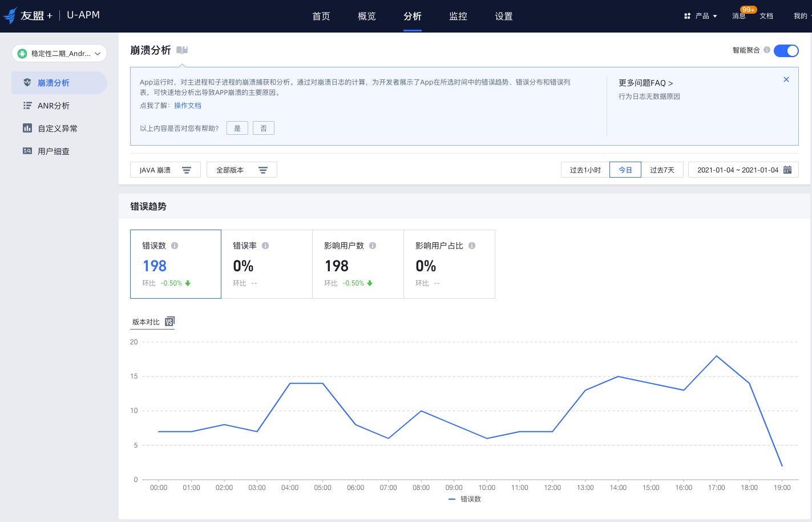Click the Android app icon in selector
The height and width of the screenshot is (522, 812).
(x=22, y=54)
